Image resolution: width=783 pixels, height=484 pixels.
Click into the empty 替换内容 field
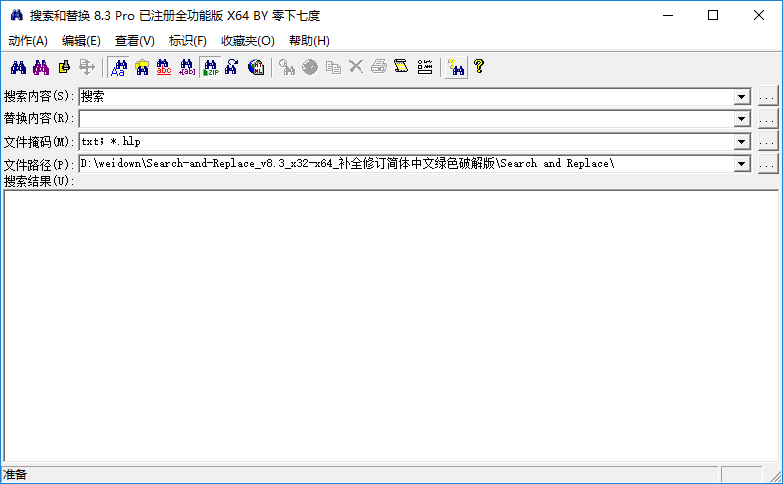pos(406,119)
